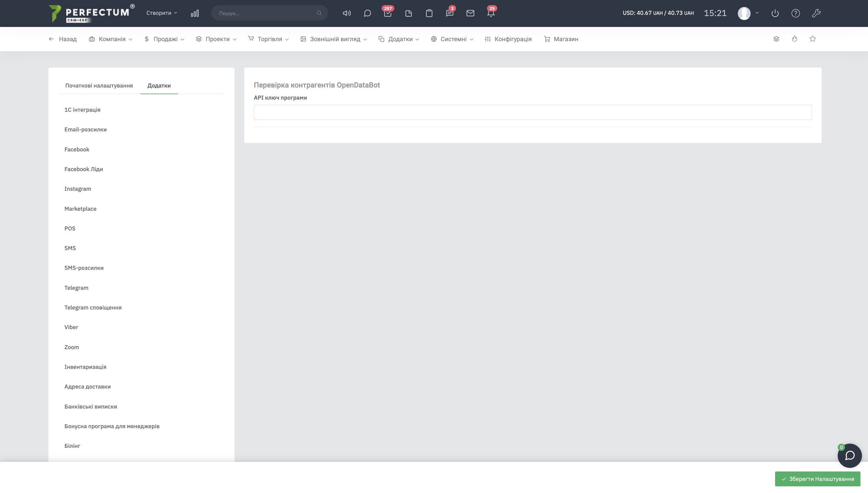
Task: Open Telegram сповіщення settings
Action: [93, 307]
